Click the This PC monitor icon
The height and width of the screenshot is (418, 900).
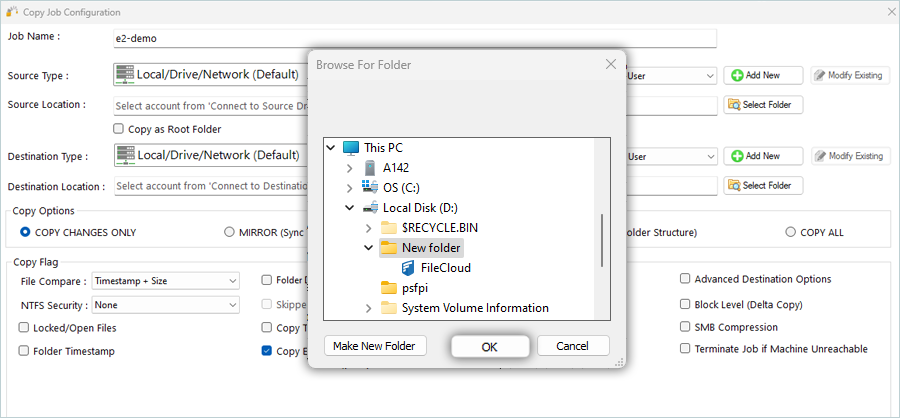[x=351, y=147]
